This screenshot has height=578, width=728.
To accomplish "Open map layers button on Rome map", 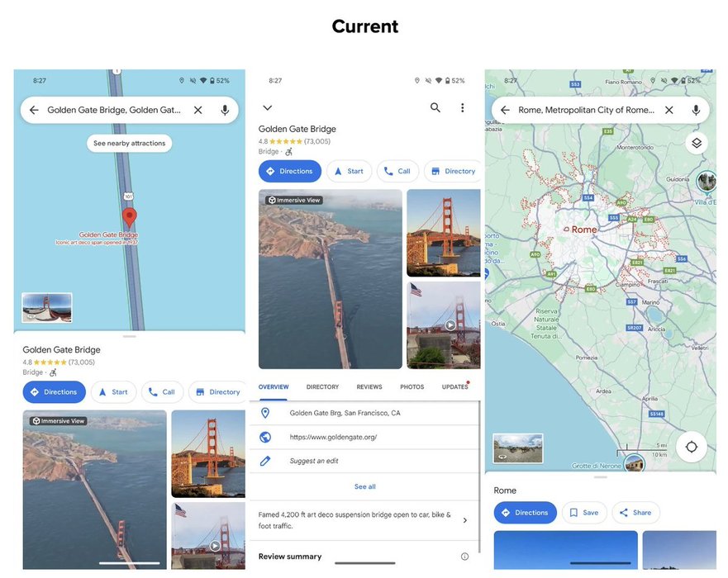I will click(x=697, y=143).
